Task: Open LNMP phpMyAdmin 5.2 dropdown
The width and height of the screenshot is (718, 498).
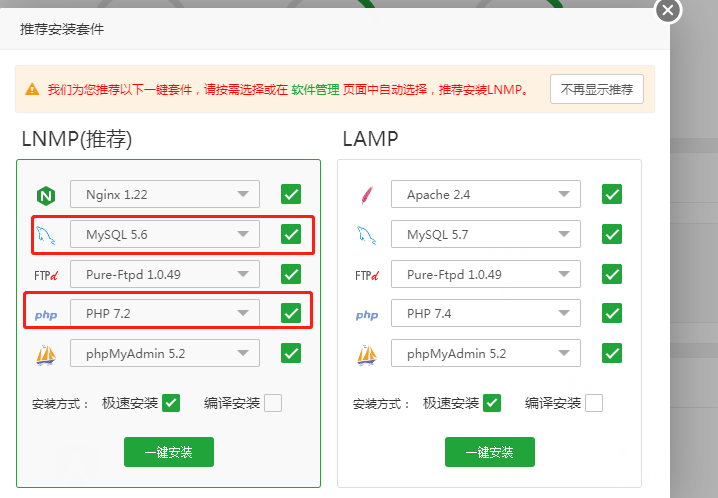Action: 165,353
